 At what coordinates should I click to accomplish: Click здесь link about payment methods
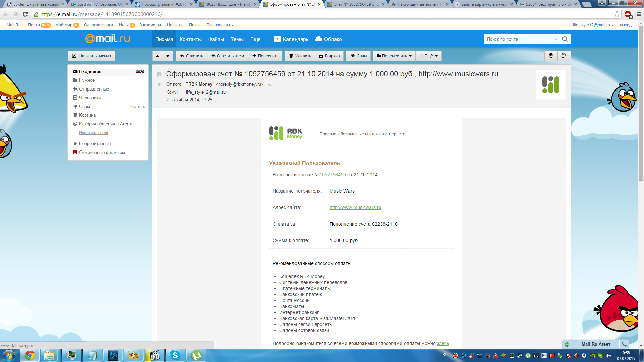(x=443, y=343)
